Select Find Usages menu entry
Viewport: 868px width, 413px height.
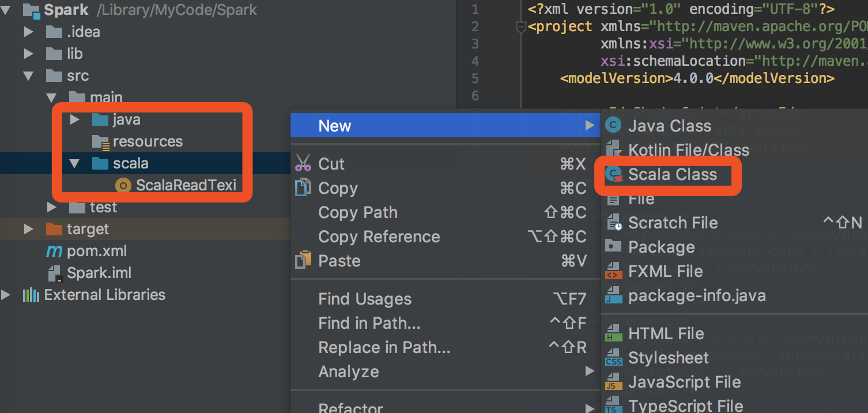tap(444, 298)
